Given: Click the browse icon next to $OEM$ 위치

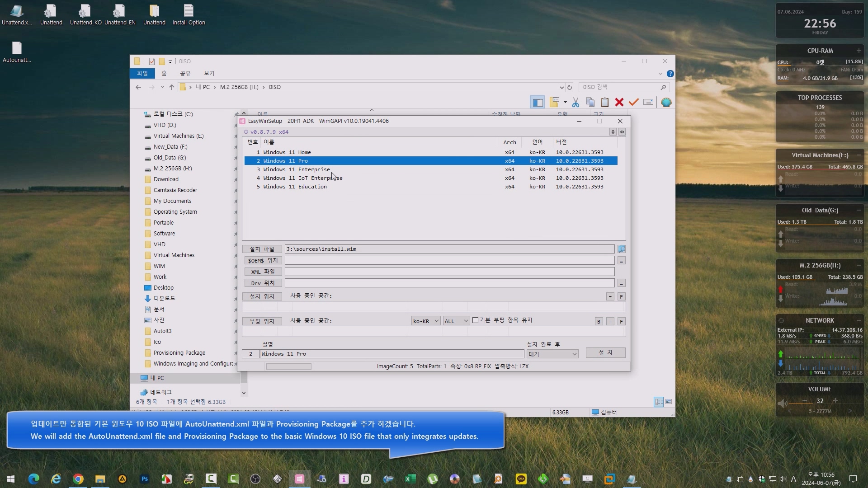Looking at the screenshot, I should click(x=621, y=260).
